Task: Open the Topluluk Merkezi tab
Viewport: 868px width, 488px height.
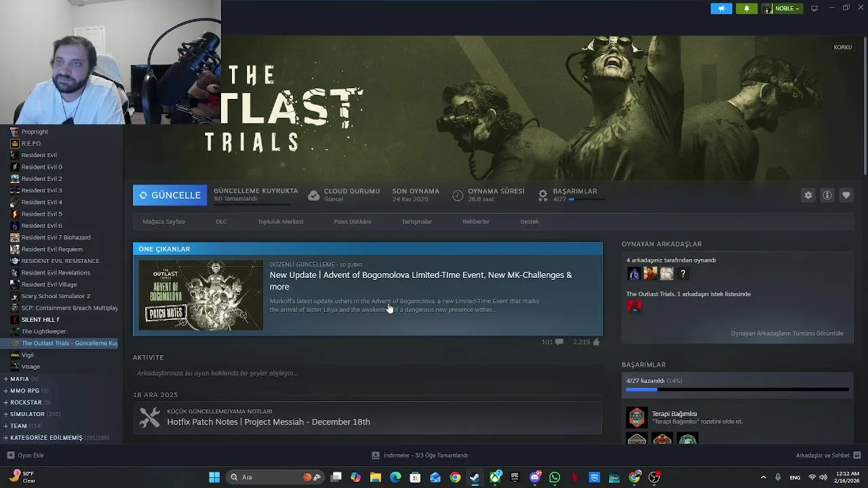Action: point(280,222)
